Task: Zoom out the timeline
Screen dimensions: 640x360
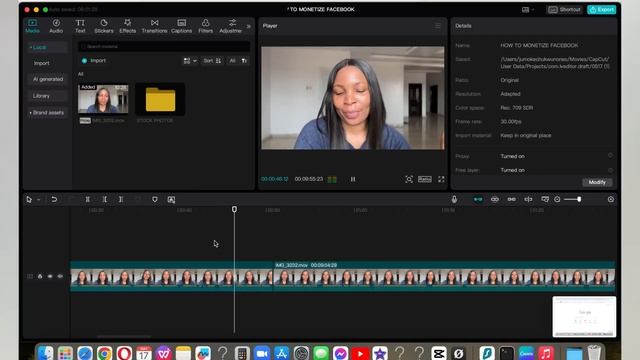Action: (x=557, y=199)
